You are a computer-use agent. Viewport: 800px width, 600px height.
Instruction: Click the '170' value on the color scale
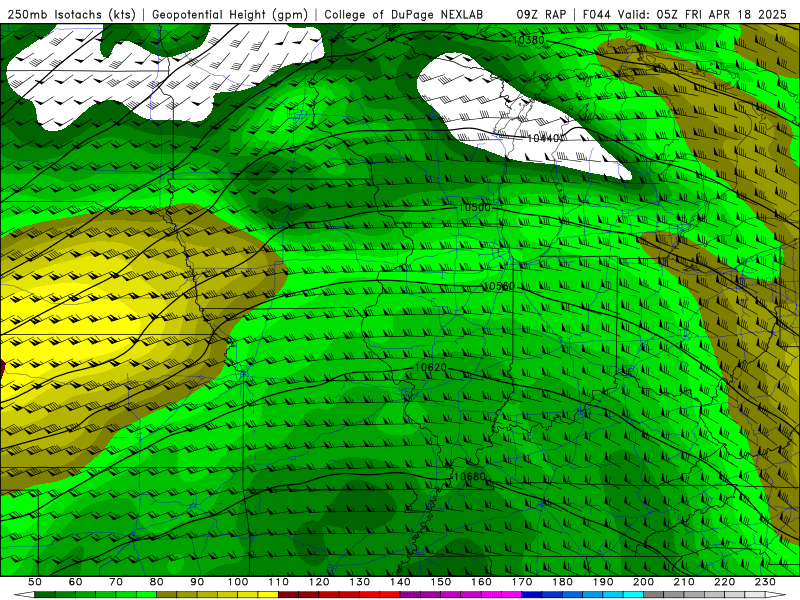point(522,582)
